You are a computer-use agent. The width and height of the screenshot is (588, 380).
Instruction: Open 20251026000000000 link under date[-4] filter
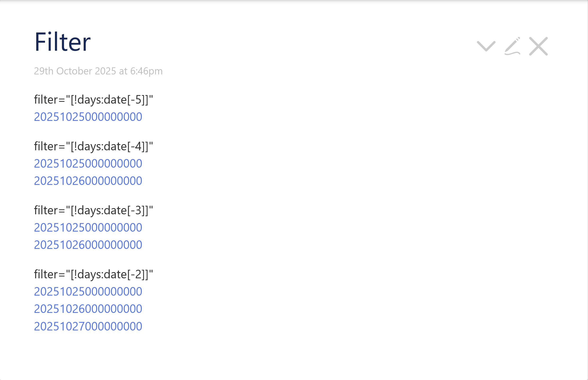click(x=88, y=181)
